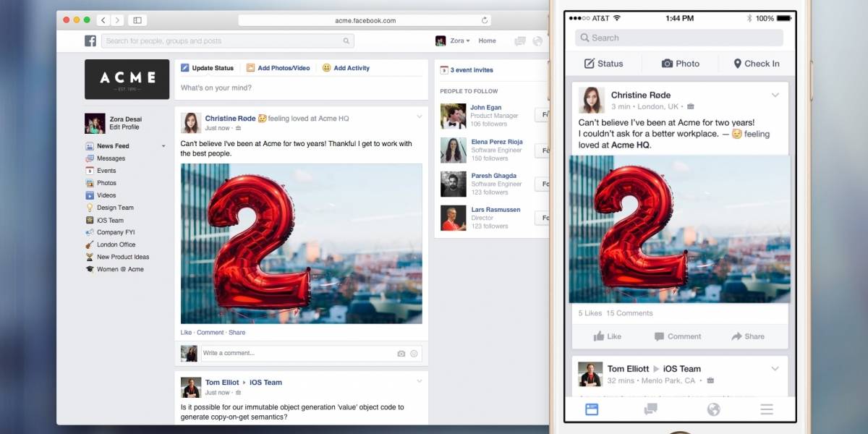Click the search magnifier icon in the desktop search bar

(347, 41)
